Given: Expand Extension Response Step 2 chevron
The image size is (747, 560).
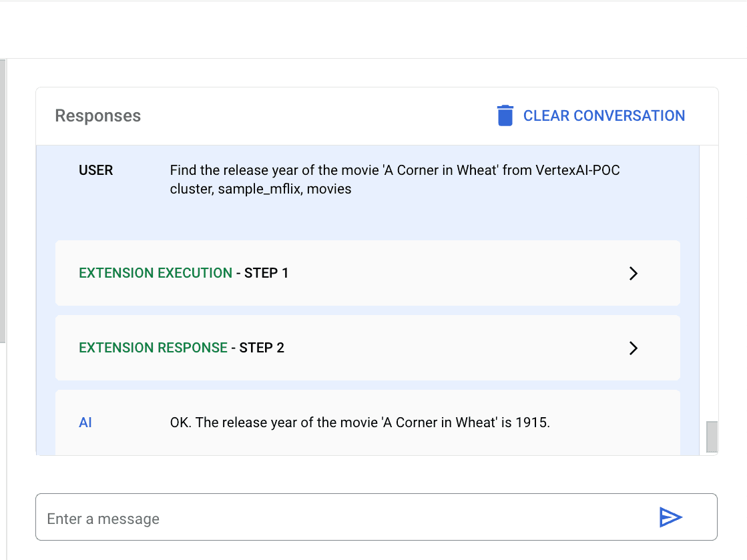Looking at the screenshot, I should 634,348.
